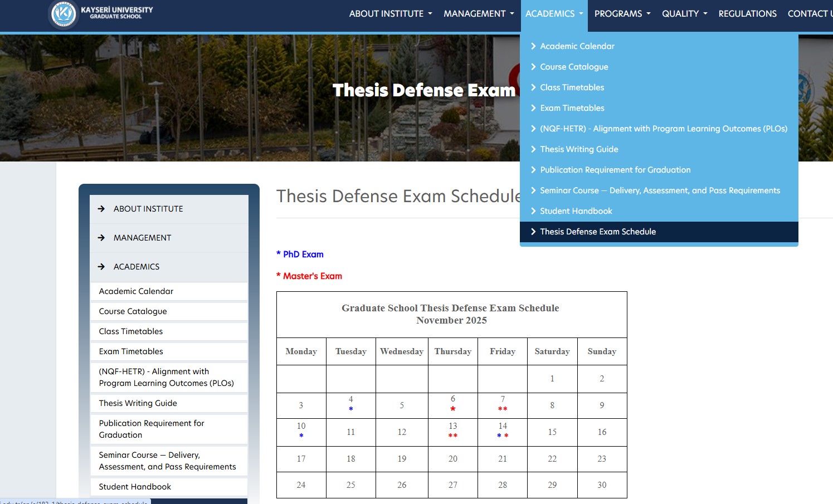This screenshot has height=504, width=833.
Task: Click chevron icon next to Thesis Writing Guide in dropdown
Action: [533, 149]
